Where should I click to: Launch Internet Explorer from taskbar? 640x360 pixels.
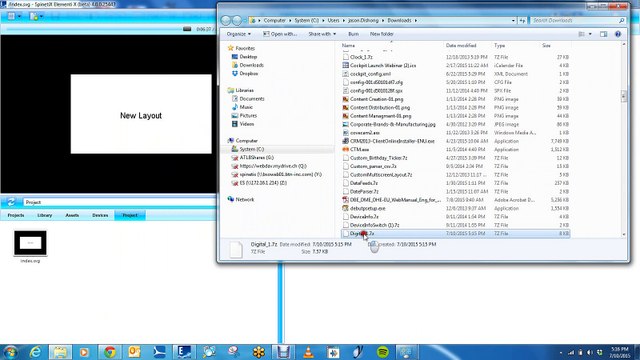coord(36,352)
